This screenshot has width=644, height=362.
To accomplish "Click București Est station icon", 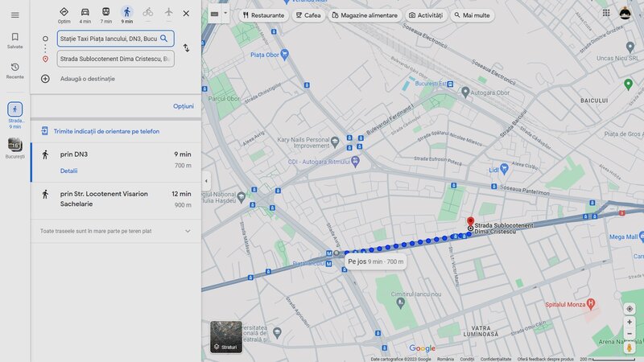I will pyautogui.click(x=450, y=84).
